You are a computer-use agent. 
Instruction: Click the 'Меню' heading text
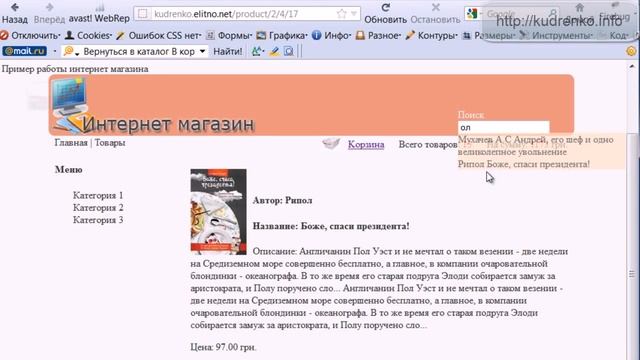(69, 169)
